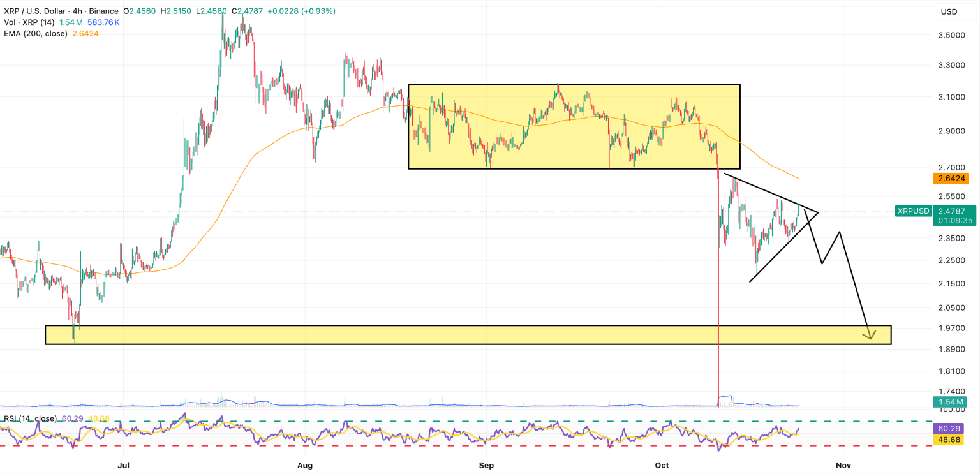This screenshot has height=474, width=980.
Task: Click the Aug label on time axis
Action: point(305,466)
